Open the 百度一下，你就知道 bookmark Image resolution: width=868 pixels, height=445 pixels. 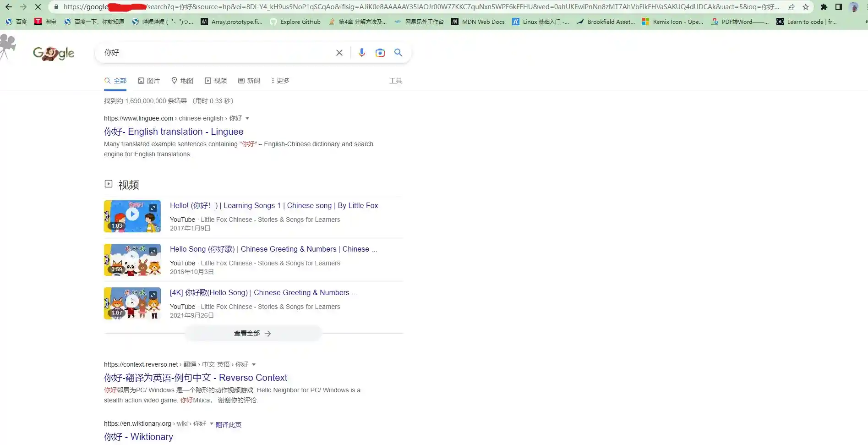(94, 22)
